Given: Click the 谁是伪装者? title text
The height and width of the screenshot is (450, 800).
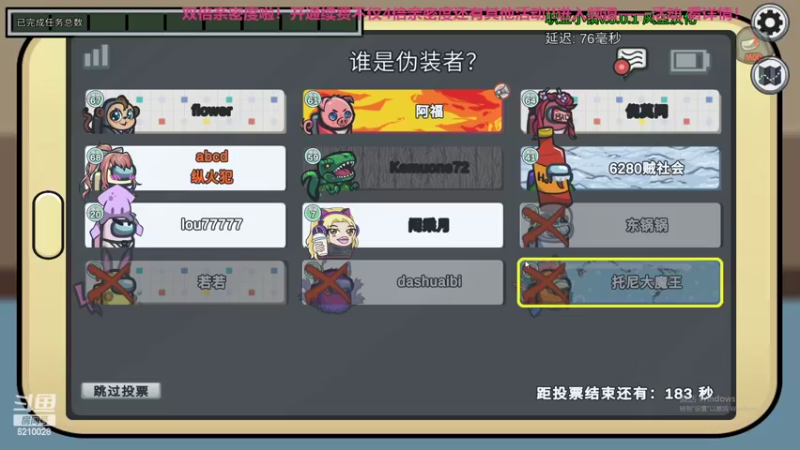Looking at the screenshot, I should tap(413, 62).
